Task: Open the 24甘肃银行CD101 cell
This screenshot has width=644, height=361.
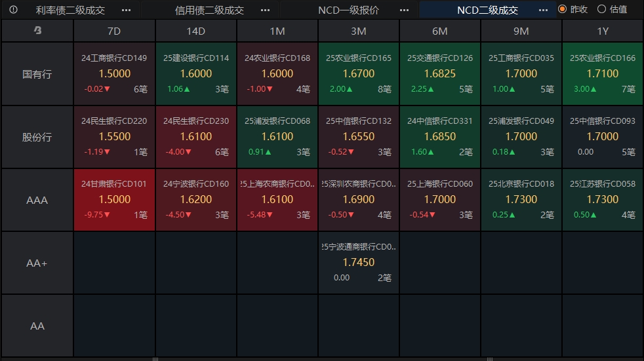Action: click(114, 200)
